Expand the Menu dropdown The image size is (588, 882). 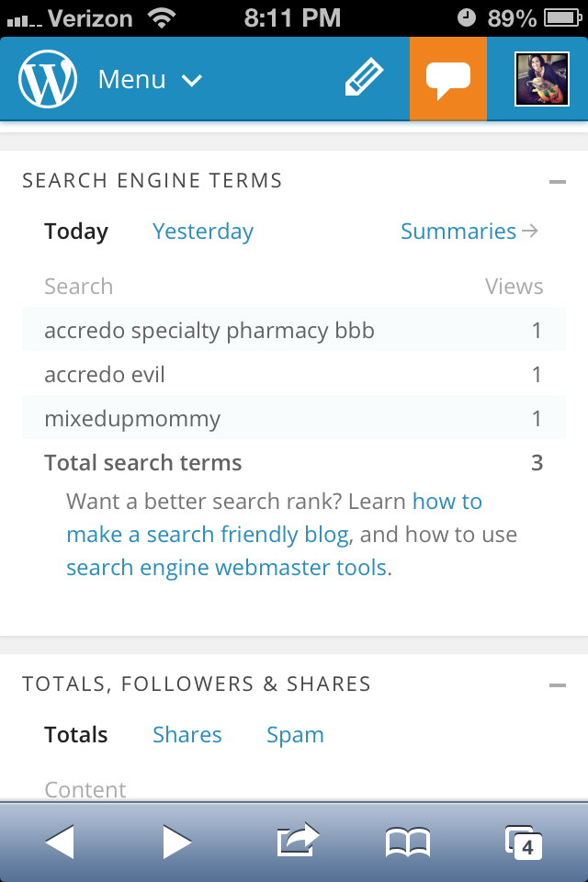pyautogui.click(x=150, y=80)
